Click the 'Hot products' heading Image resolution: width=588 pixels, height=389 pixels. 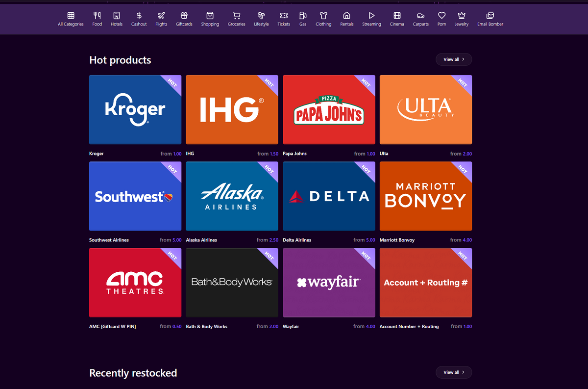click(120, 60)
